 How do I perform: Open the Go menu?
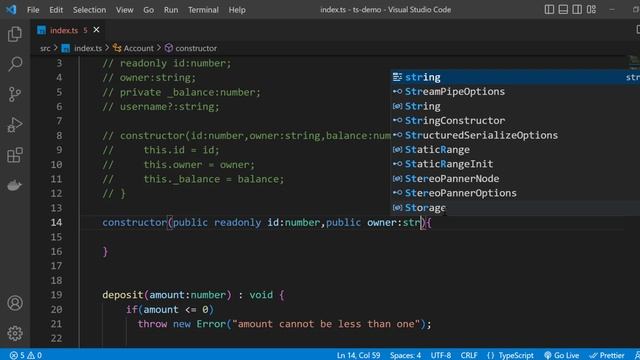click(x=149, y=10)
